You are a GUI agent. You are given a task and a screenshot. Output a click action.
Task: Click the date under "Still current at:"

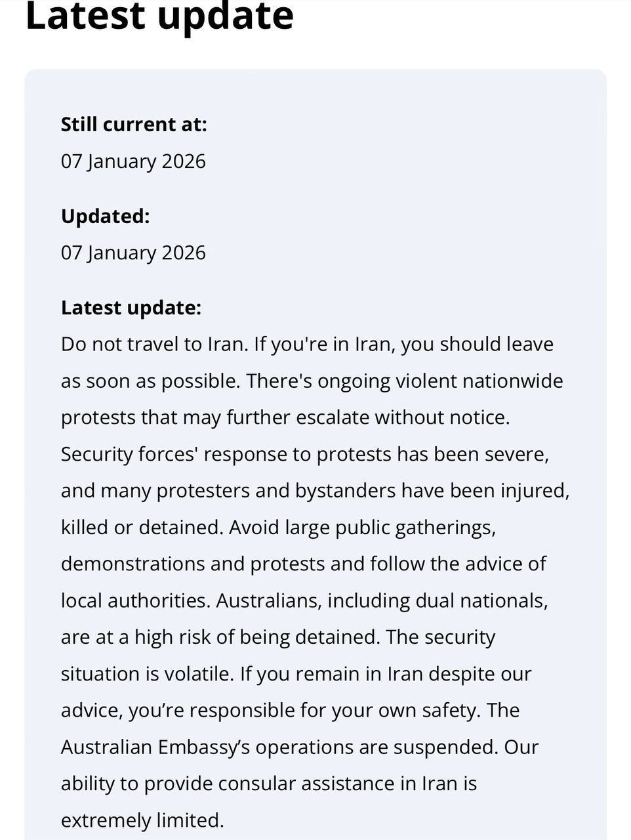pos(133,161)
